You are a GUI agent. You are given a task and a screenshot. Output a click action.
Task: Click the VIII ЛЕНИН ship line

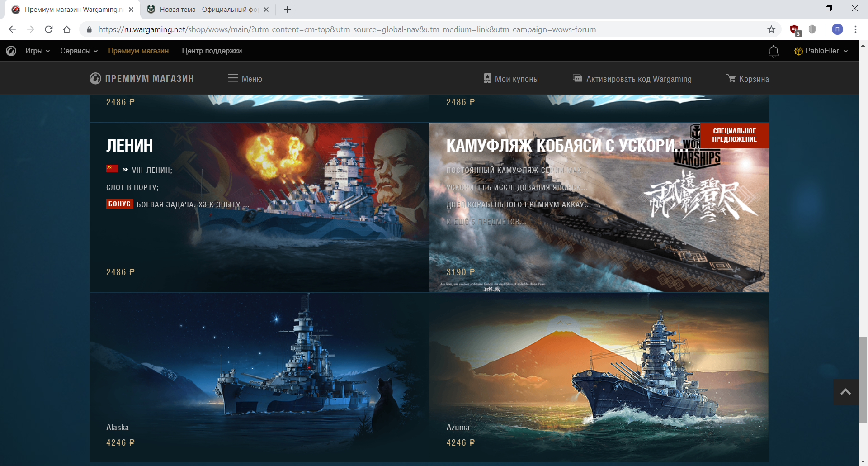click(139, 170)
